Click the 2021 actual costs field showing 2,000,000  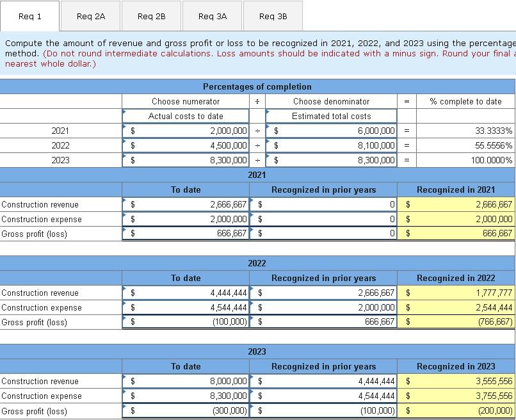[186, 131]
